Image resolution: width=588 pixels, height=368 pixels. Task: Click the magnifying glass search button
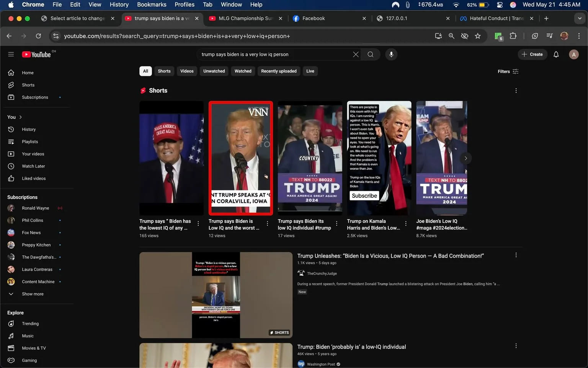coord(370,54)
